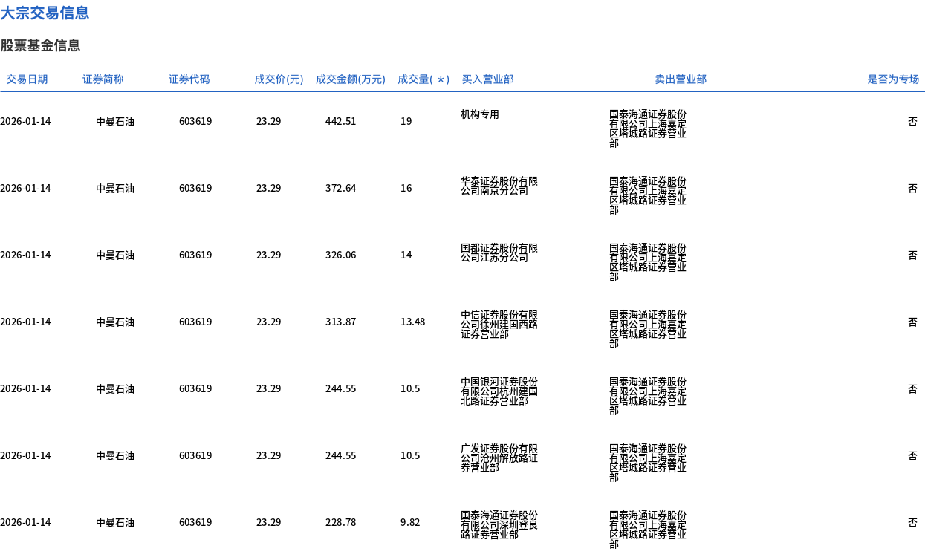This screenshot has width=925, height=560.
Task: Click code 603619 in the 313.87 row
Action: coord(195,322)
